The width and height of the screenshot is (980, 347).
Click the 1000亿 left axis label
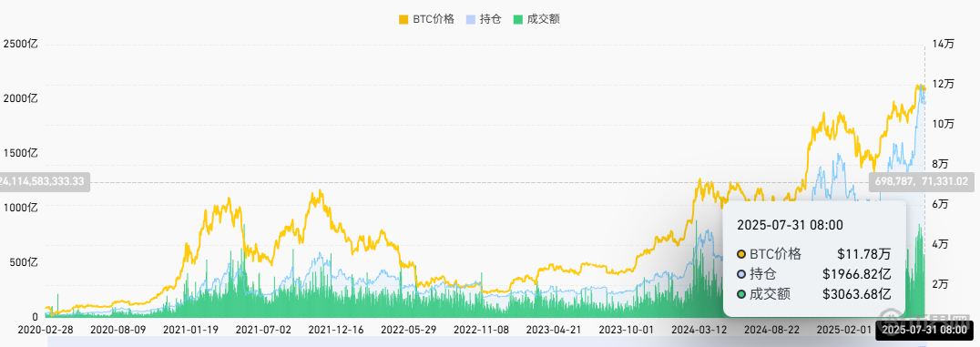coord(21,208)
